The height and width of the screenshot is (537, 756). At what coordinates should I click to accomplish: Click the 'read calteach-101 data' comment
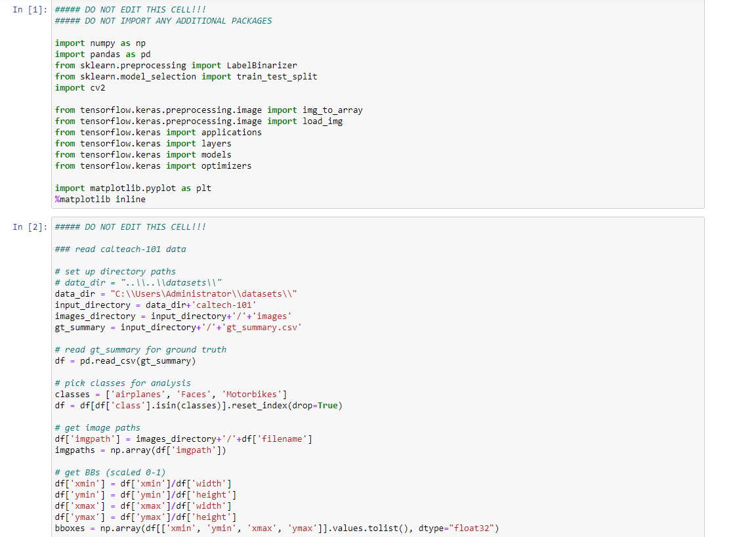click(121, 249)
